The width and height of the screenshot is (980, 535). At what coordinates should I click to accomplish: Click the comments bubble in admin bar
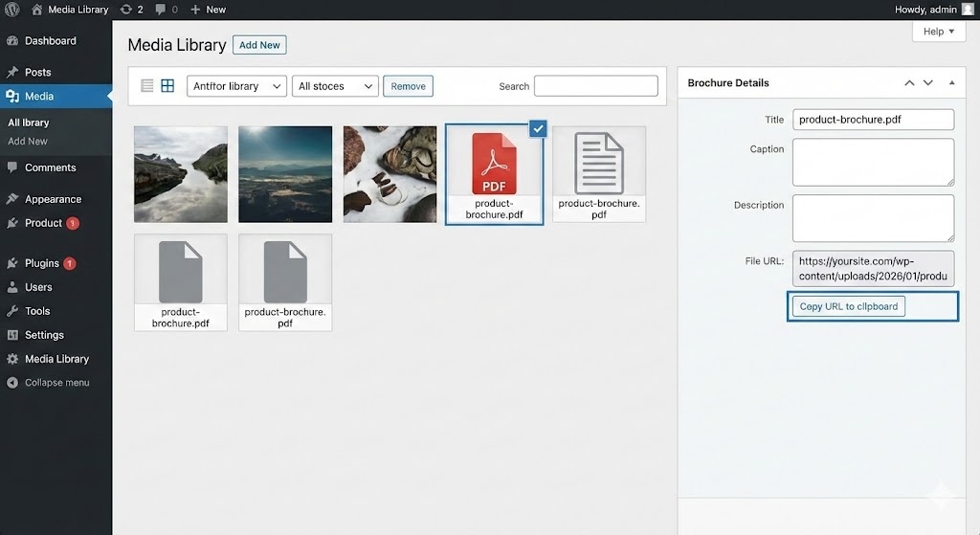pos(161,10)
